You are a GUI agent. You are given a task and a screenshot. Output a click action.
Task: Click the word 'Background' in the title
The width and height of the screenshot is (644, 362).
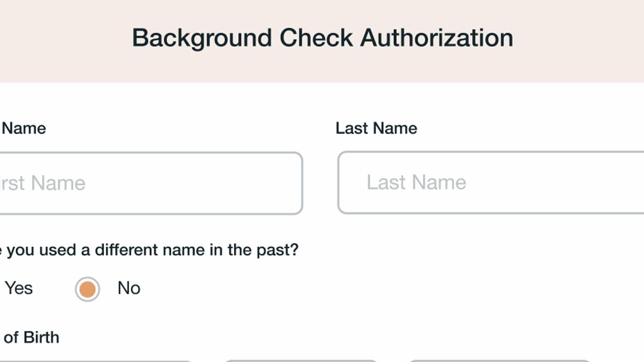pyautogui.click(x=202, y=38)
